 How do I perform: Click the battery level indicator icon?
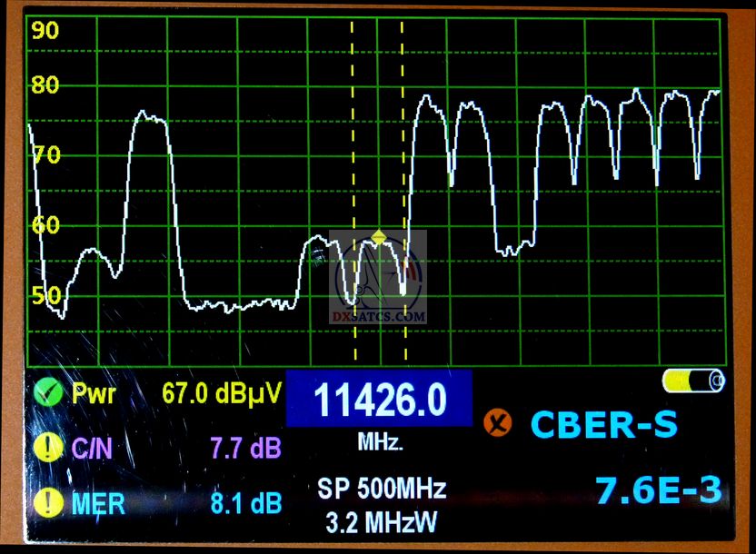(693, 381)
